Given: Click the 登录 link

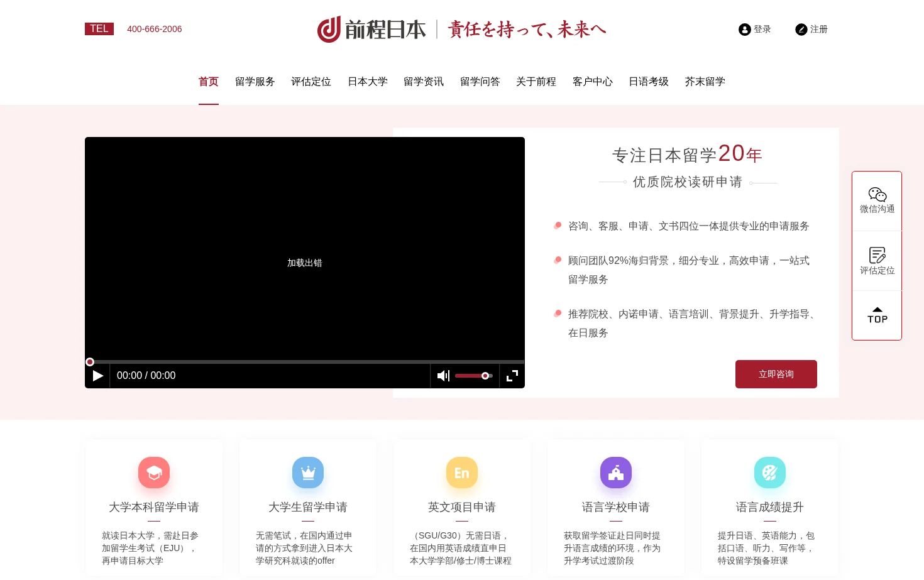Looking at the screenshot, I should point(762,30).
